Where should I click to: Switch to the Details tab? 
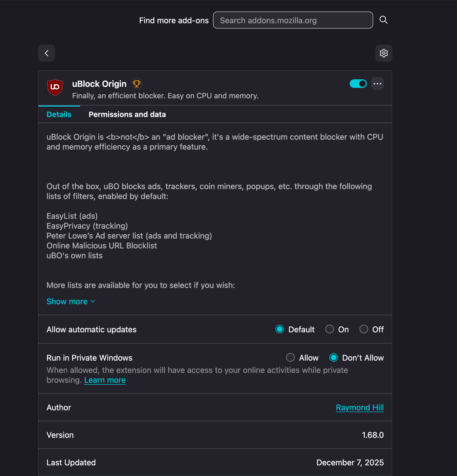pyautogui.click(x=59, y=114)
